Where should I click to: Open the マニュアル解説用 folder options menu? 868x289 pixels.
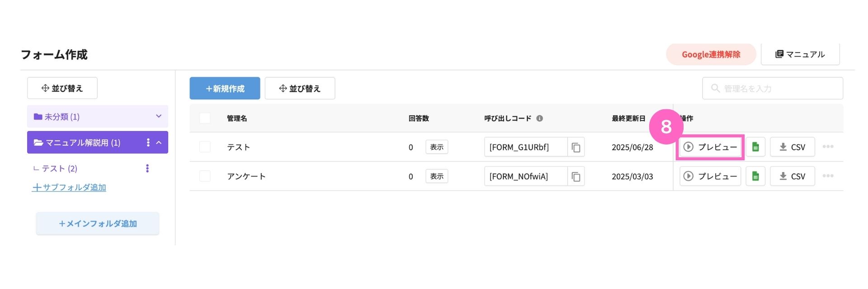coord(148,143)
